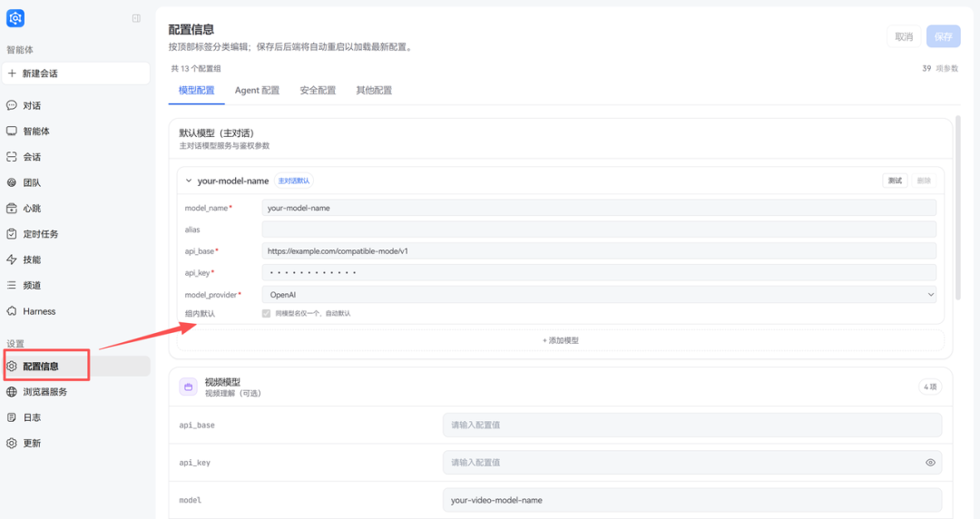Toggle the 组内默认 checkbox

coord(266,313)
